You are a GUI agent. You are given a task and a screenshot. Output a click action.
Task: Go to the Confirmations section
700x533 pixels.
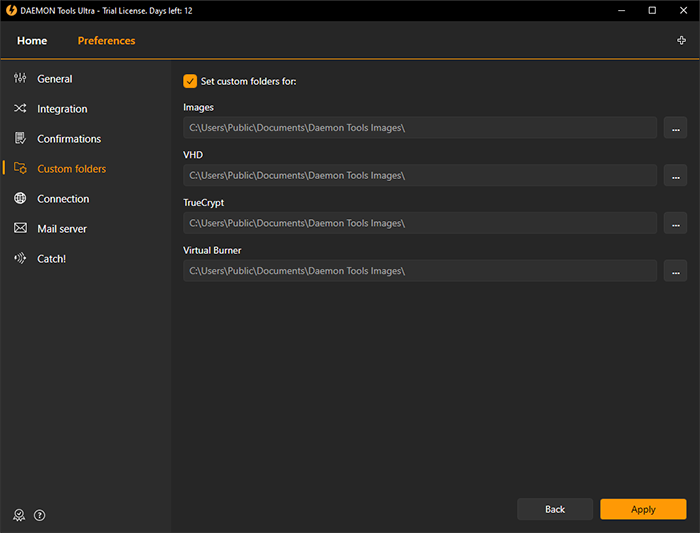(69, 138)
